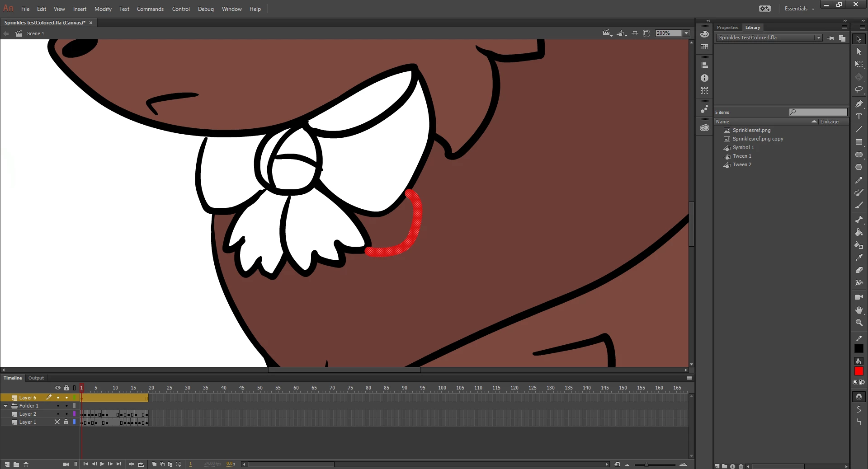Collapse Folder 1 in timeline
Image resolution: width=868 pixels, height=469 pixels.
click(6, 406)
